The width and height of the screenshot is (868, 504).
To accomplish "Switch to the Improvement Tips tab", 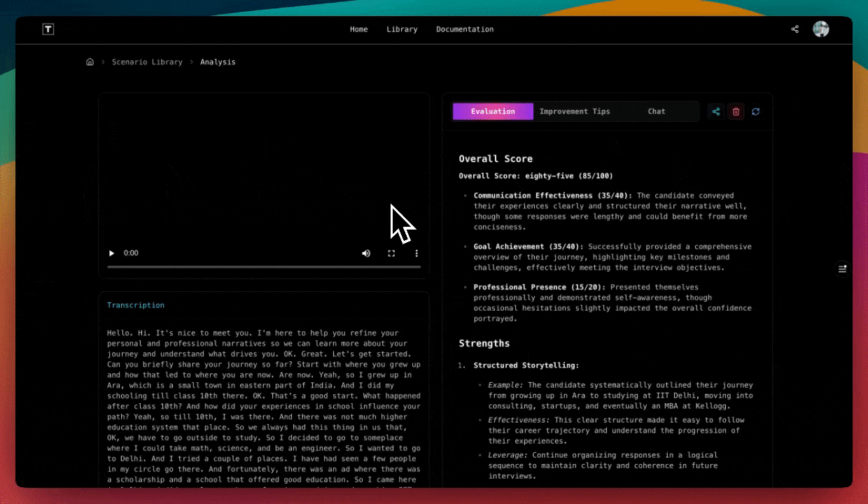I will coord(575,111).
